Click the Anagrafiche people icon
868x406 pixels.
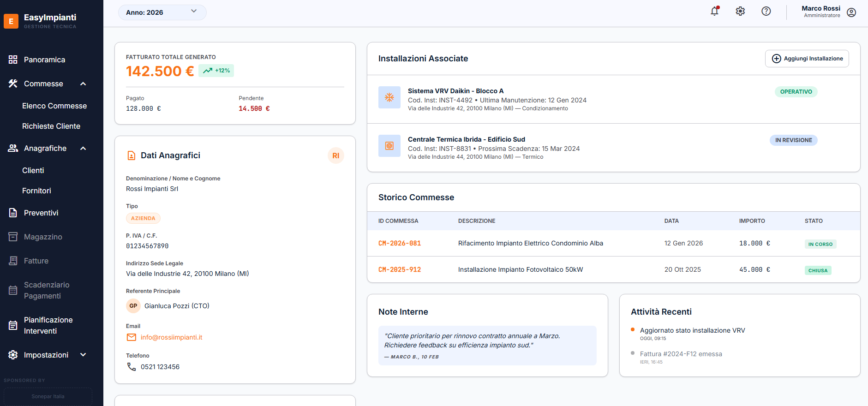[13, 148]
